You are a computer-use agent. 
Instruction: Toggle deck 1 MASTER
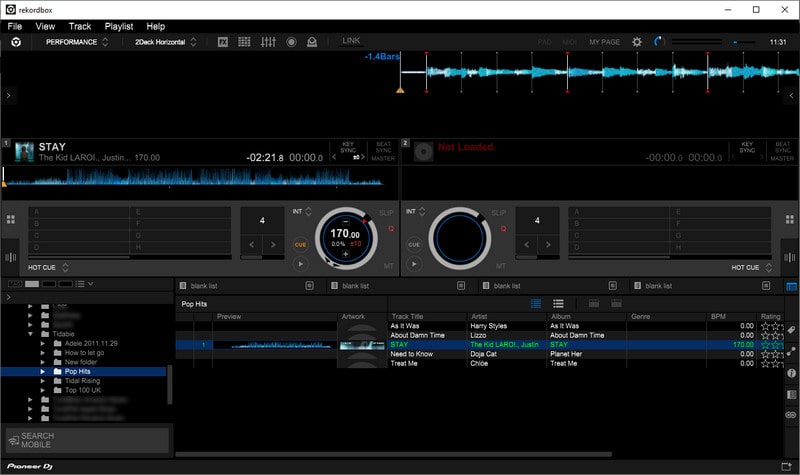383,159
